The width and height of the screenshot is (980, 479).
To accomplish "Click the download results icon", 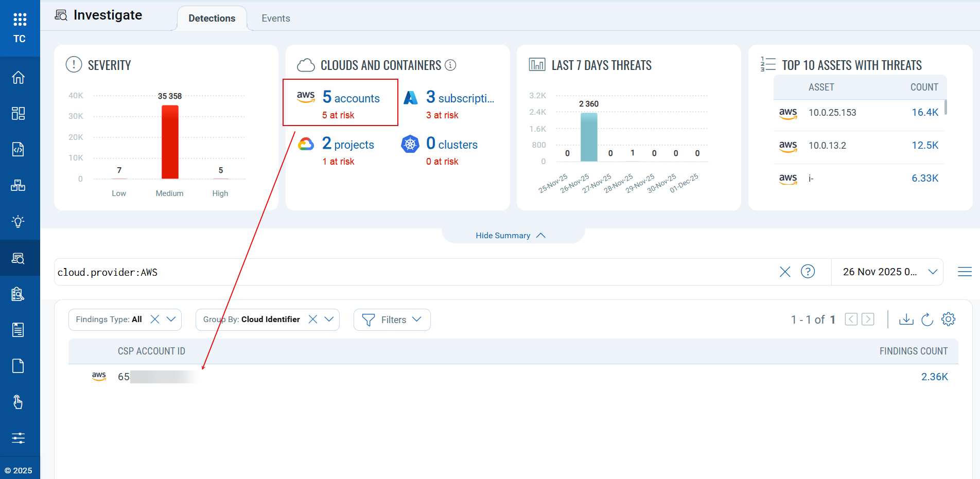I will [x=906, y=319].
